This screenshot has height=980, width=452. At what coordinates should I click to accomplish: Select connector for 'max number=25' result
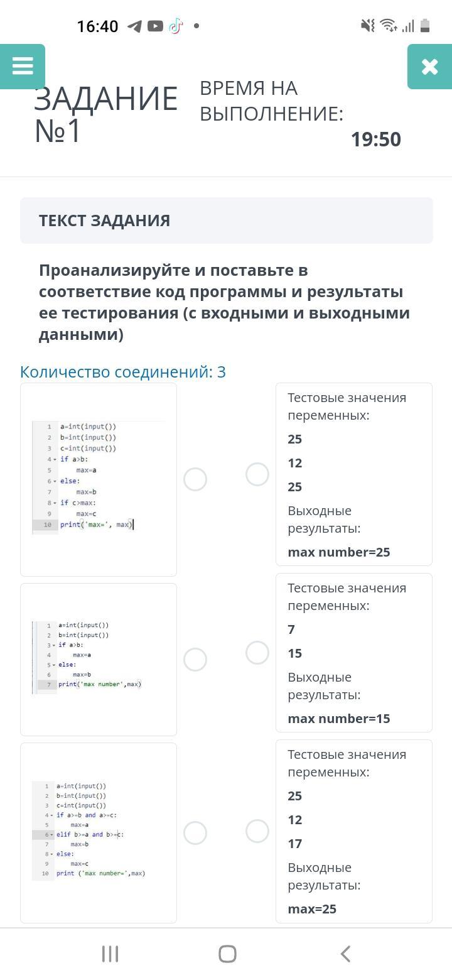coord(257,474)
